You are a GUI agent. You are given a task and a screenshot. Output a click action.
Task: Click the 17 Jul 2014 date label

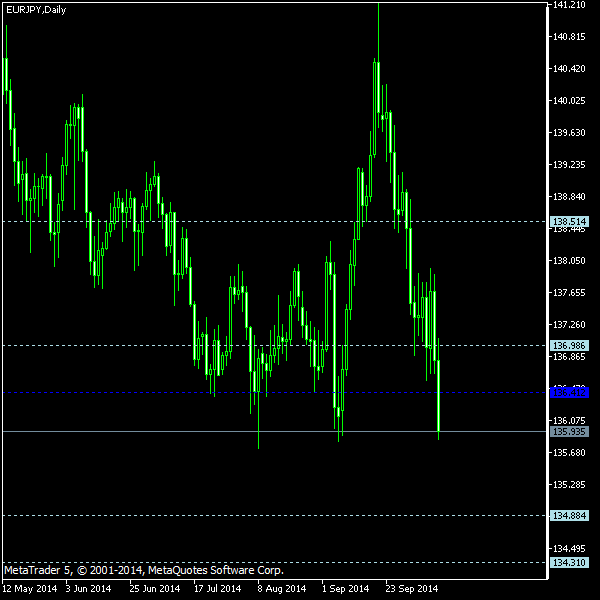click(x=217, y=589)
